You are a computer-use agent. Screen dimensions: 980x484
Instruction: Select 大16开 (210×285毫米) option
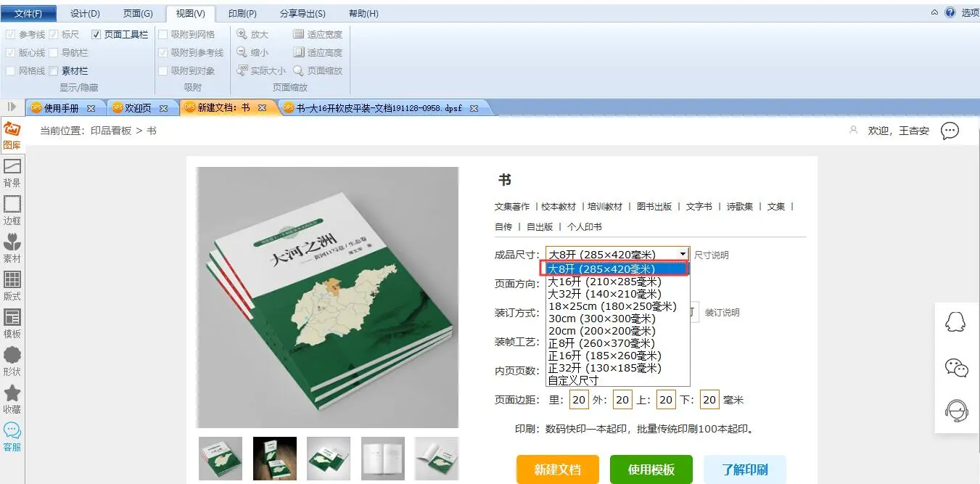pos(617,282)
